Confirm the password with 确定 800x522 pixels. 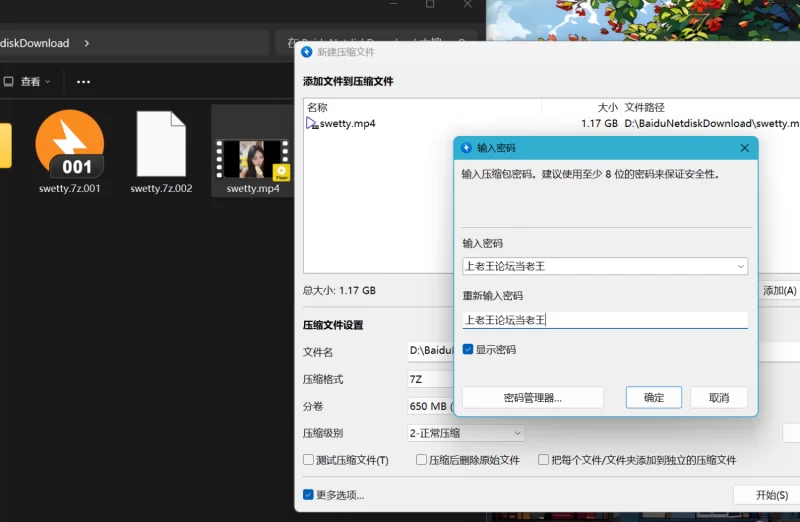click(x=654, y=397)
